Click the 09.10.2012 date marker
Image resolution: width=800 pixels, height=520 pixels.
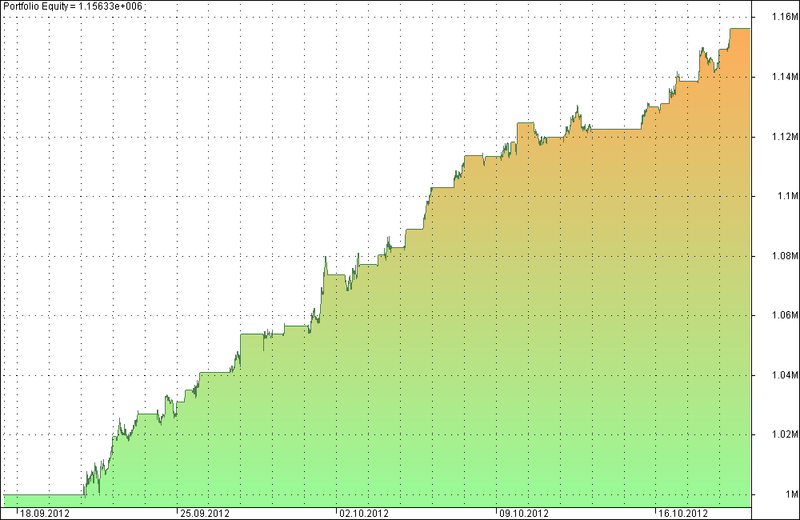[526, 512]
